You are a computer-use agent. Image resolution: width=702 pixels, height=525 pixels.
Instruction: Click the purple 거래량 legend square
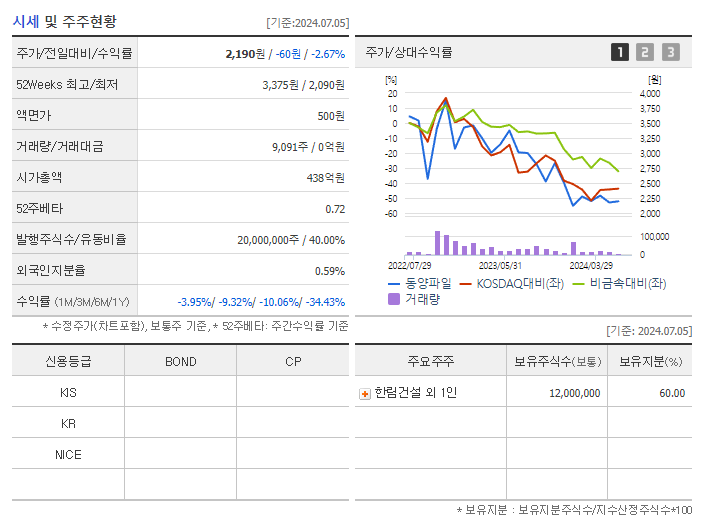pos(394,299)
